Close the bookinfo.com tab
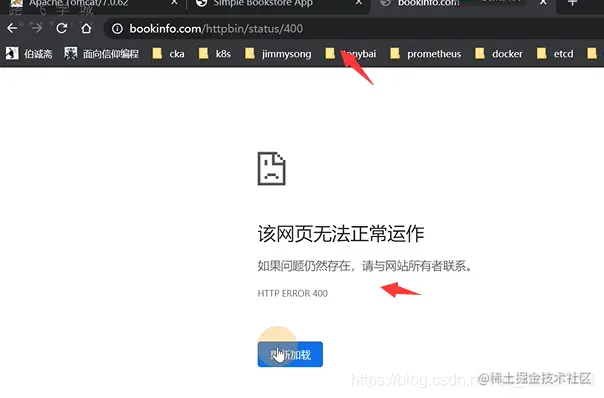 tap(543, 2)
